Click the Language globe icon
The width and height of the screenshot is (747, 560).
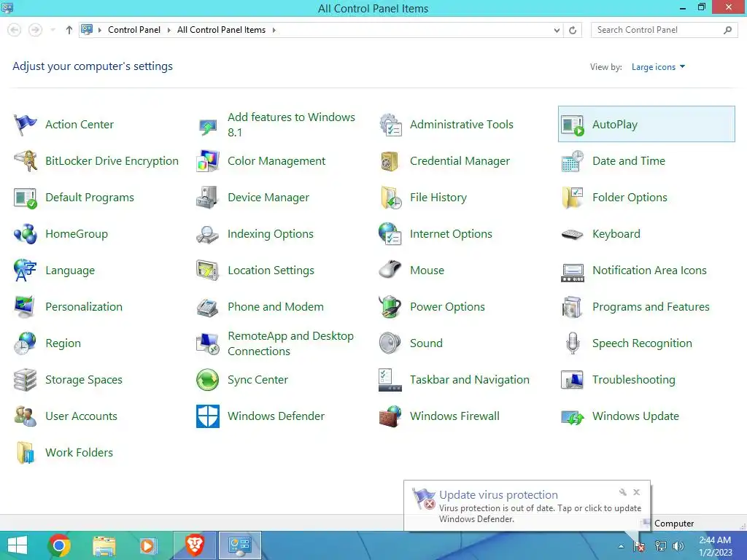[x=26, y=271]
